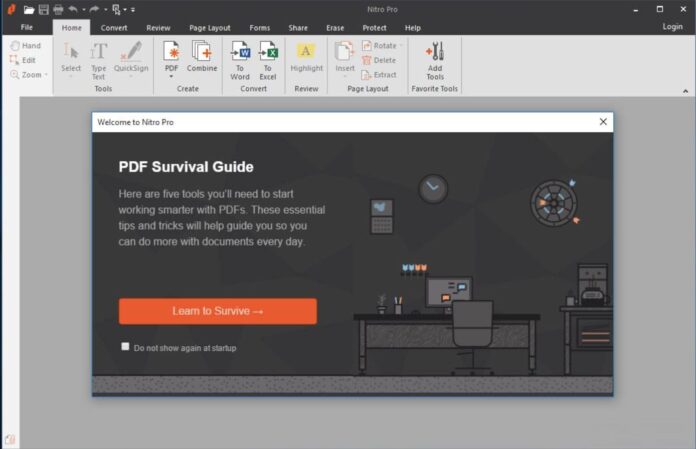Open the Convert ribbon tab
696x449 pixels.
(x=114, y=28)
